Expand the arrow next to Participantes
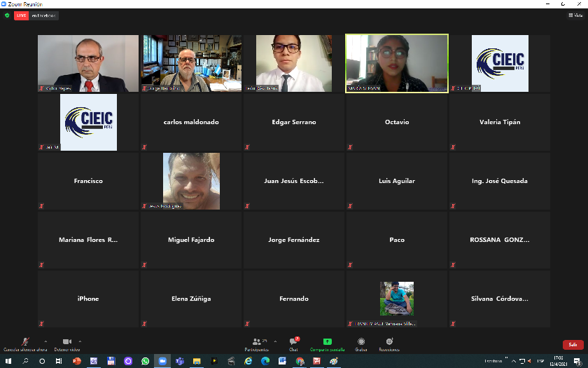This screenshot has width=588, height=368. tap(274, 341)
